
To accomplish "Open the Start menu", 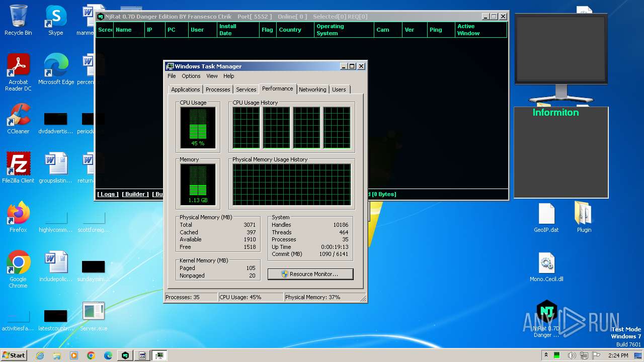I will coord(14,355).
